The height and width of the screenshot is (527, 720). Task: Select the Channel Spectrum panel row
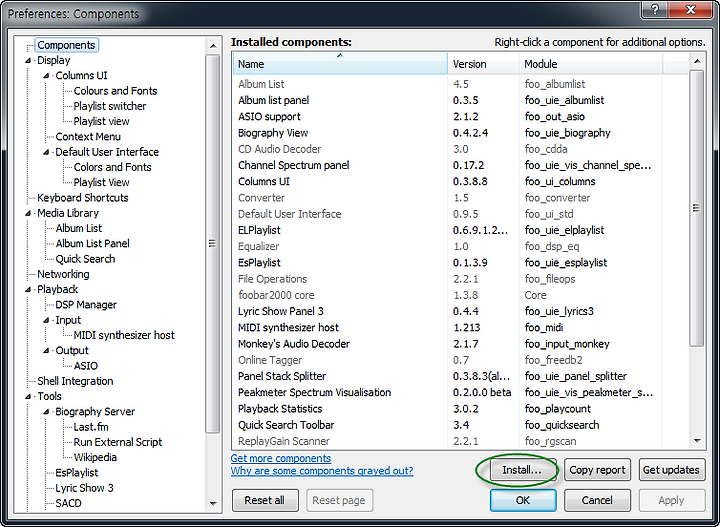pyautogui.click(x=461, y=165)
